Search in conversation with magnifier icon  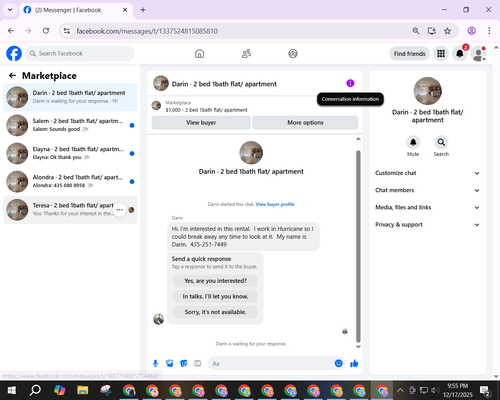pos(441,142)
